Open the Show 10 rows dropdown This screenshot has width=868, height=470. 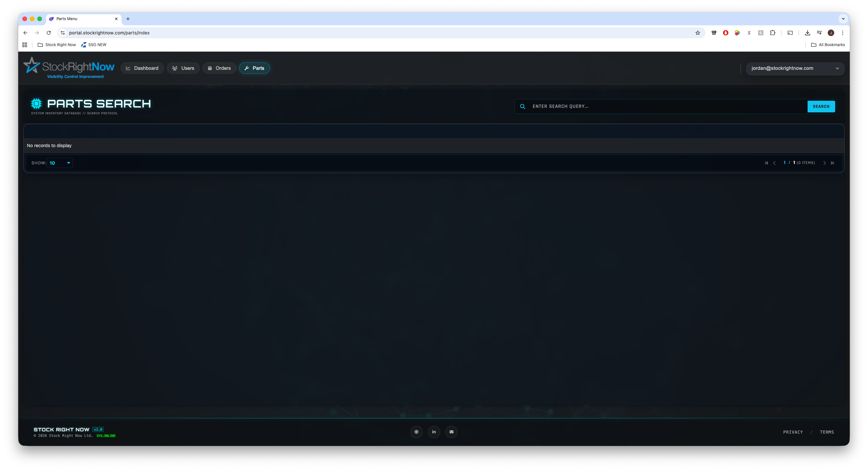[60, 163]
